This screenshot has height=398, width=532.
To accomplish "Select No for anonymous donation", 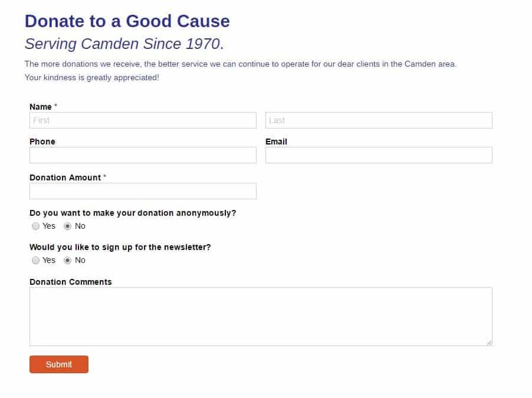I will [67, 226].
